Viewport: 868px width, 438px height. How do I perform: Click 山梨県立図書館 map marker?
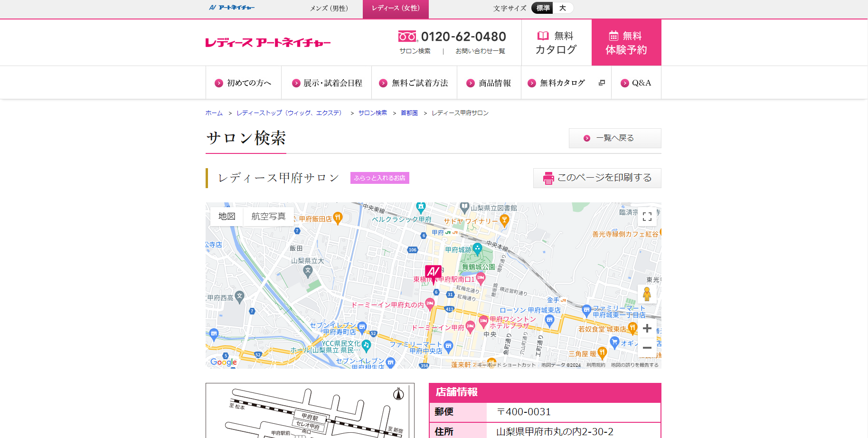(464, 208)
